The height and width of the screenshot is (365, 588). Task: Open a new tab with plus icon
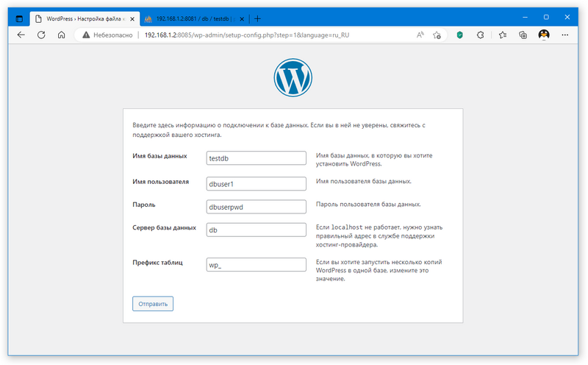coord(257,18)
